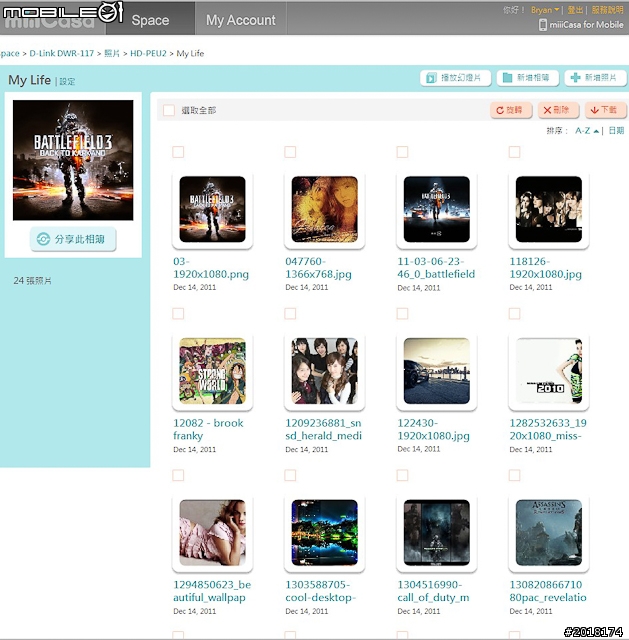Check the box for 047760-1366x768.jpg
Viewport: 629px width, 640px height.
[290, 152]
